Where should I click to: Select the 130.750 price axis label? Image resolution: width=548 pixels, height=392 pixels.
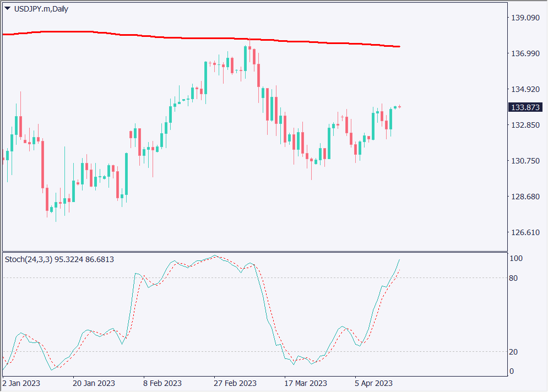[525, 161]
